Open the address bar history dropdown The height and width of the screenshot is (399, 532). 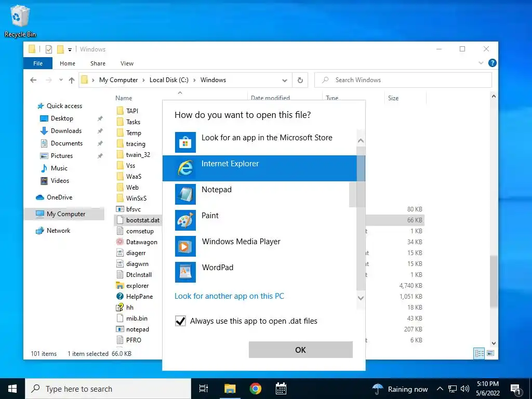pos(284,81)
